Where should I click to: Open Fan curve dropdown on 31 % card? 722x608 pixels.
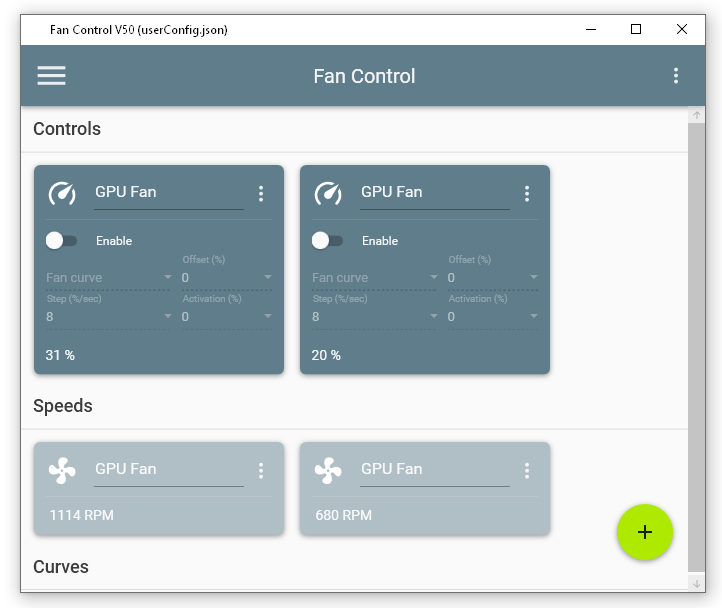point(109,278)
